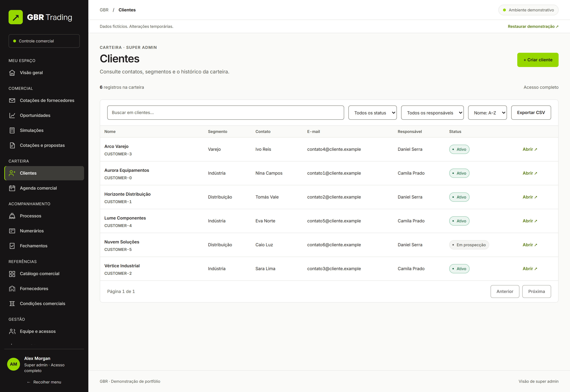Click the Catálogo comercial grid icon

click(12, 274)
